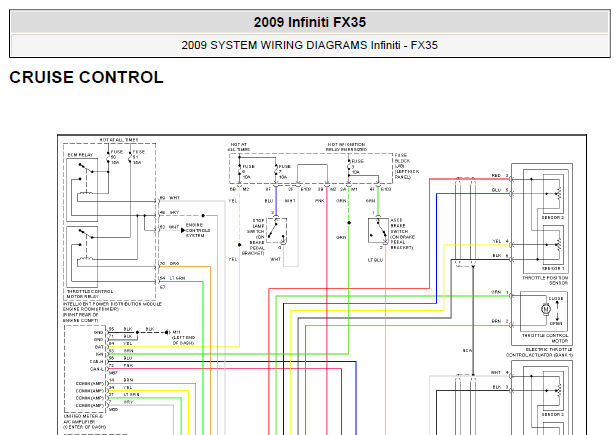Click the "PNK" wire label below the fuse block

(x=319, y=201)
